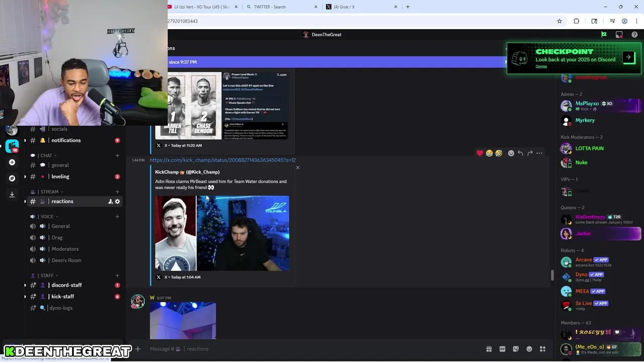Create channel in STREAM category plus
The height and width of the screenshot is (362, 644).
[117, 192]
